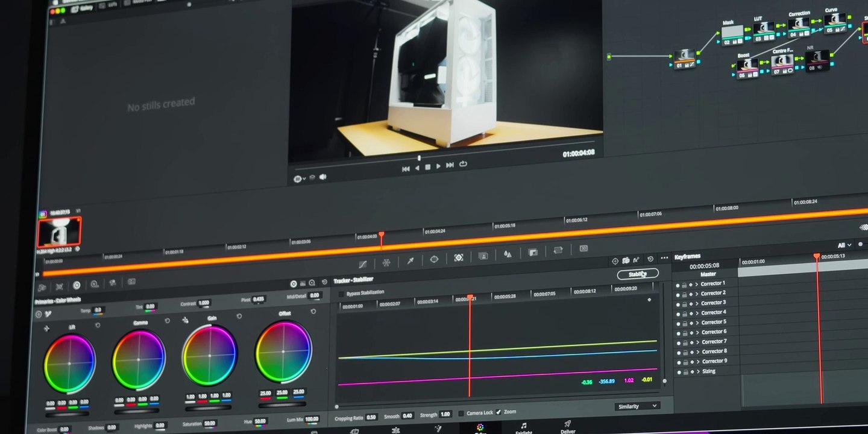Click the Contrast value field
This screenshot has width=868, height=434.
[204, 303]
